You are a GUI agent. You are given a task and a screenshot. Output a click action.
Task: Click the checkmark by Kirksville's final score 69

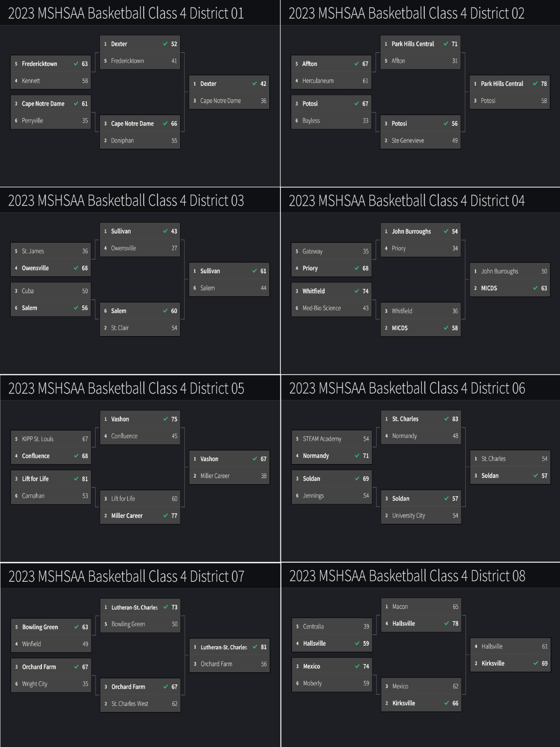pyautogui.click(x=536, y=663)
